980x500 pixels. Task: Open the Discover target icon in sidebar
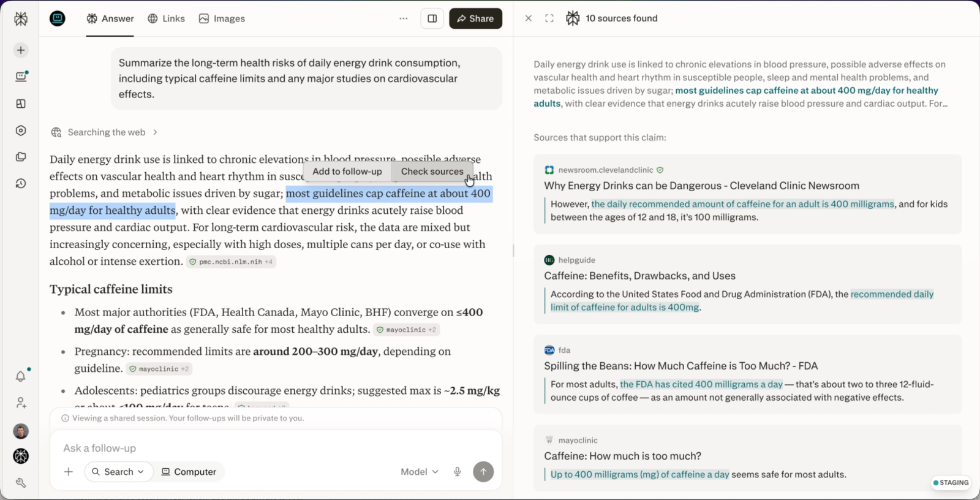21,131
